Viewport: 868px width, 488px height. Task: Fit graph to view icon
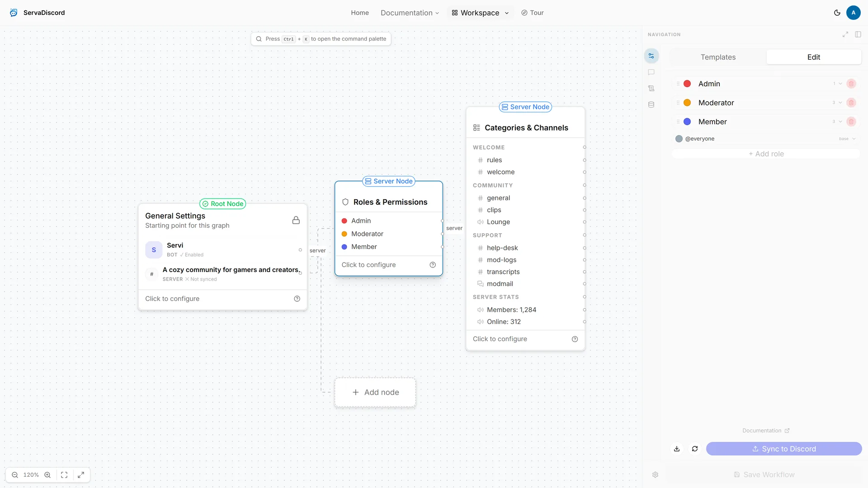tap(64, 475)
